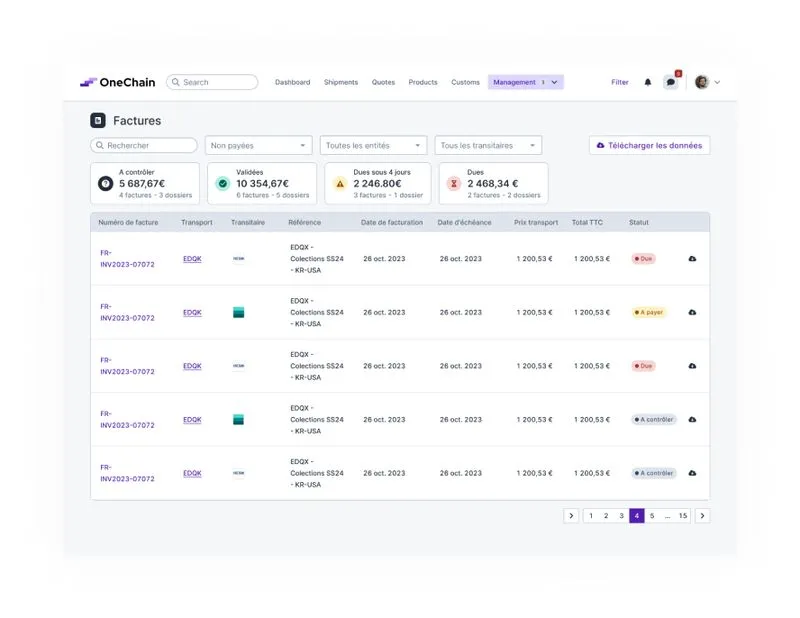Open the Non payées filter dropdown

click(258, 145)
